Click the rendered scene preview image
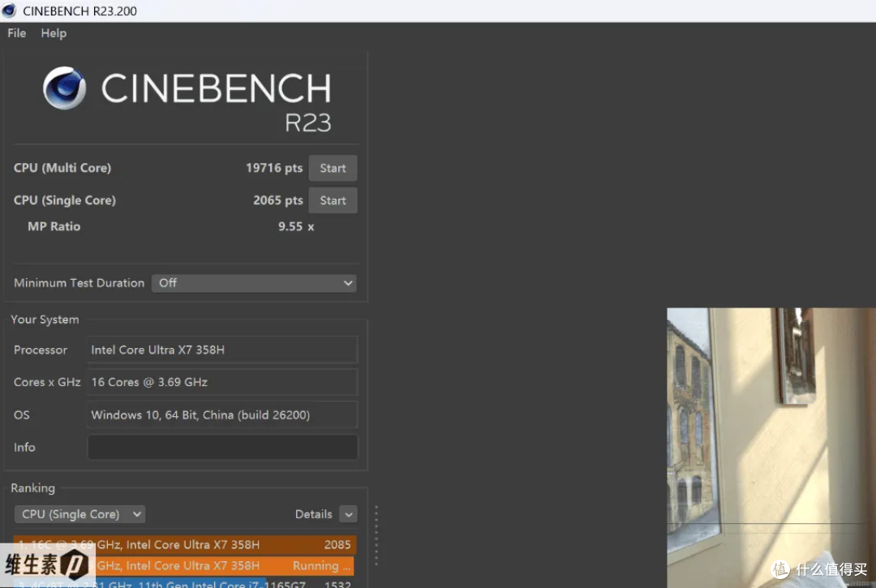This screenshot has height=588, width=876. coord(771,447)
